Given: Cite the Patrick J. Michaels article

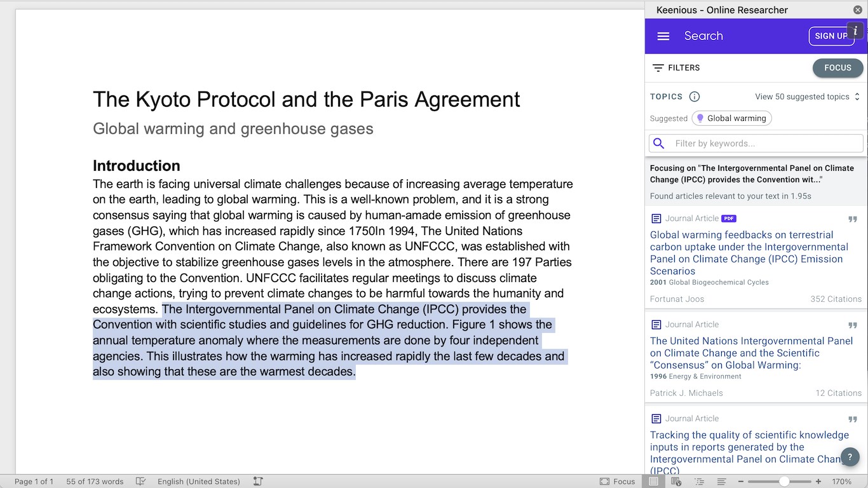Looking at the screenshot, I should [x=853, y=325].
